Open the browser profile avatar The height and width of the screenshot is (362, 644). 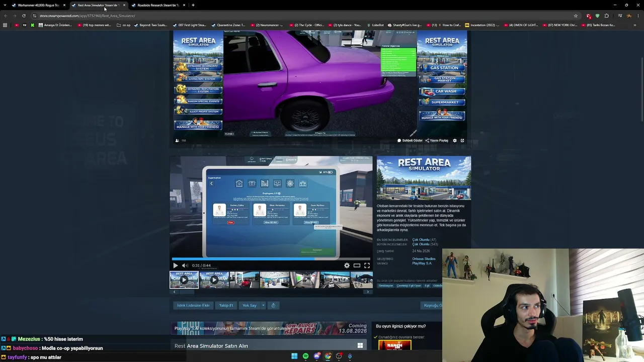[x=628, y=16]
